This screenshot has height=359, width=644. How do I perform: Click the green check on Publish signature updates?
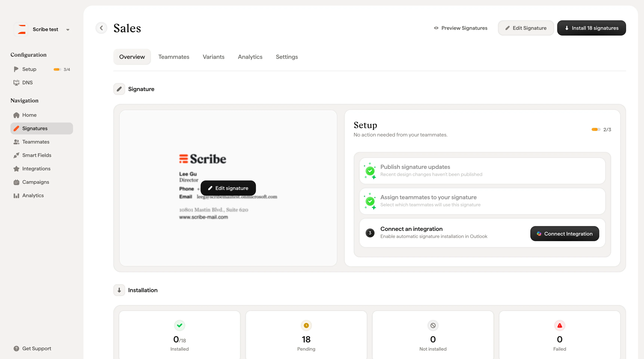click(x=370, y=171)
